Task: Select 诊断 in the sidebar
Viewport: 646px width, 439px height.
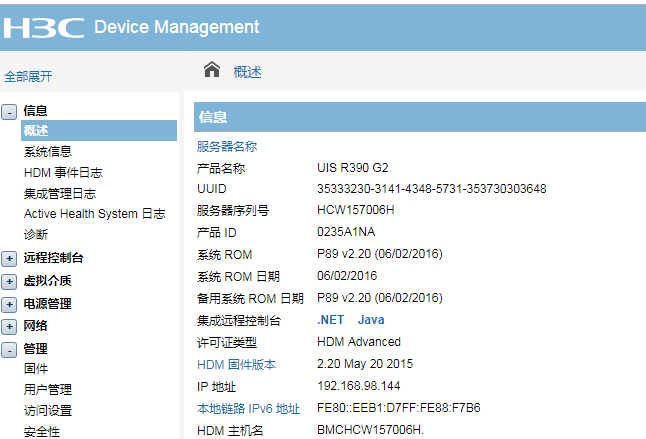Action: [36, 235]
